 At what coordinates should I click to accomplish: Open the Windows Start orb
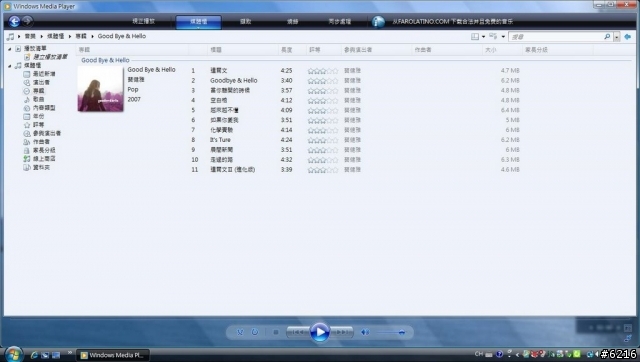14,354
